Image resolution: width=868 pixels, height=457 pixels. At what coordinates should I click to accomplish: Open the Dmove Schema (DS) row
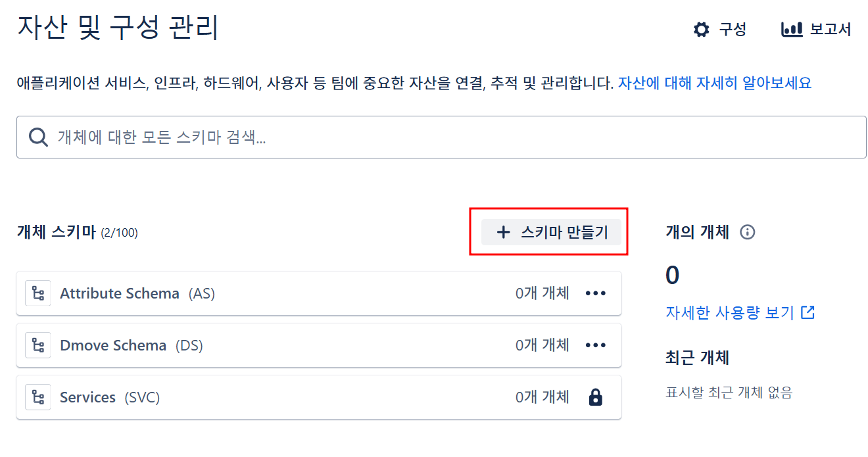point(319,345)
